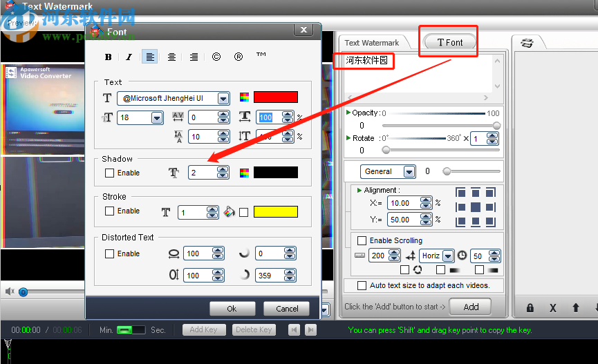Open the General effect dropdown
The height and width of the screenshot is (364, 598).
click(409, 172)
